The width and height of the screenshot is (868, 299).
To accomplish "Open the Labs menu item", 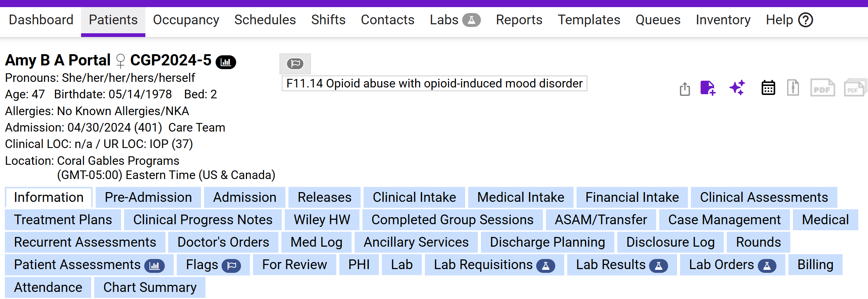I will (x=455, y=20).
